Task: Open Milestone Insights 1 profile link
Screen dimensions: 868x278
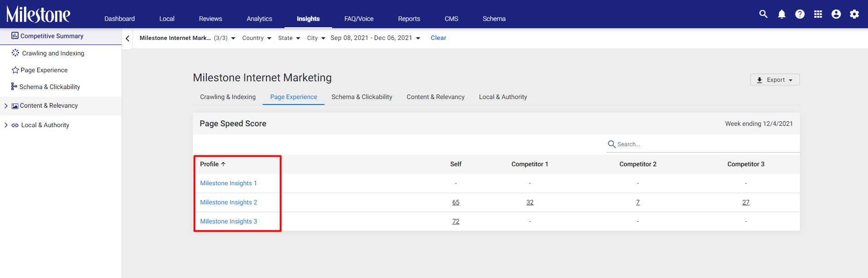Action: tap(228, 183)
